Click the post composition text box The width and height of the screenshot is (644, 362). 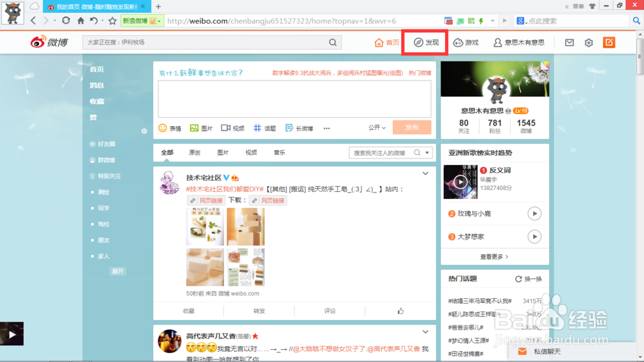[294, 99]
